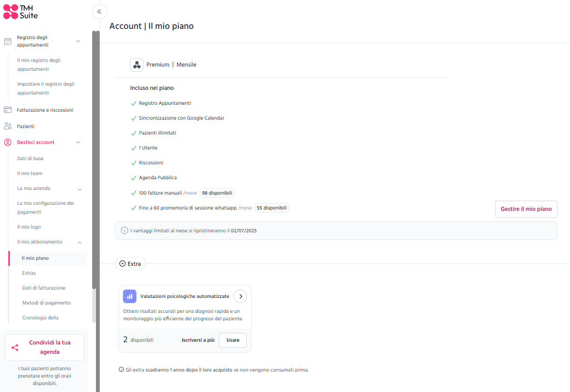The width and height of the screenshot is (570, 392).
Task: Click the Premium plan icon
Action: (x=136, y=65)
